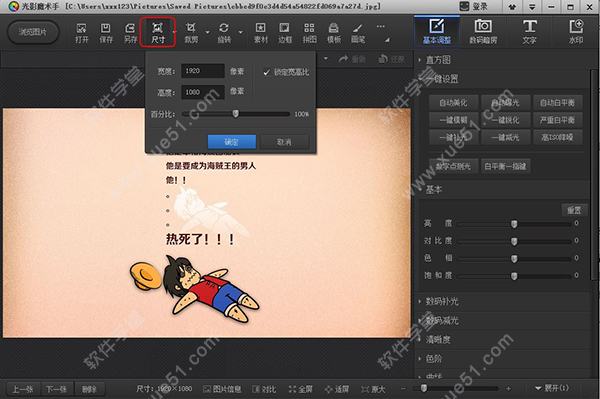
Task: Click the 宽度 width input field
Action: 202,71
